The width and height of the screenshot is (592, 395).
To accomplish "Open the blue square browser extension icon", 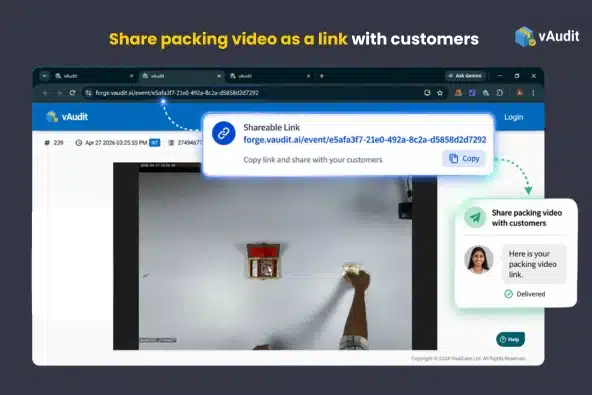I will [472, 93].
